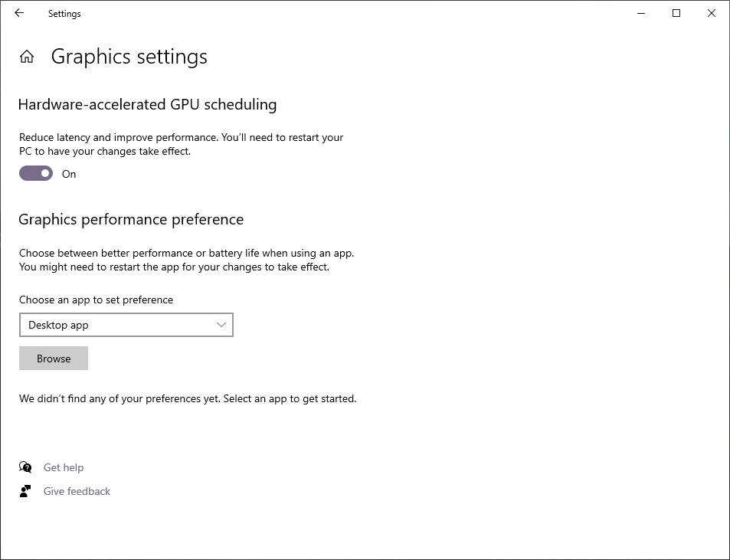Open the Get help link
Viewport: 730px width, 560px height.
(64, 467)
